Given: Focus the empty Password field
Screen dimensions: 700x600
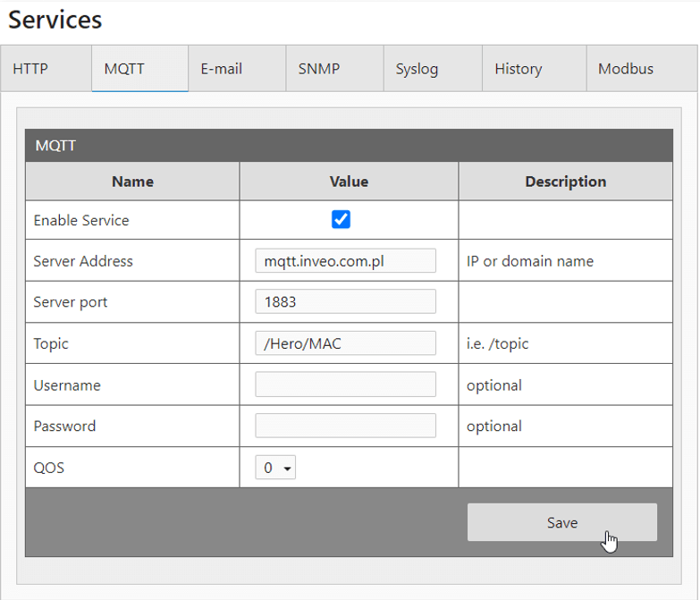Looking at the screenshot, I should coord(345,426).
